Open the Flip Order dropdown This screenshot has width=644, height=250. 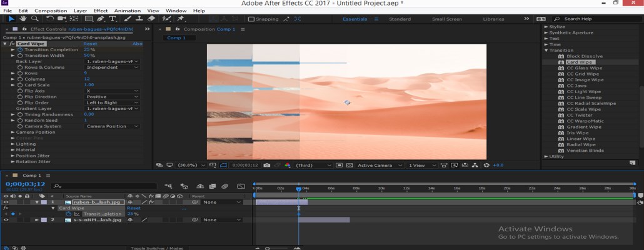coord(112,102)
